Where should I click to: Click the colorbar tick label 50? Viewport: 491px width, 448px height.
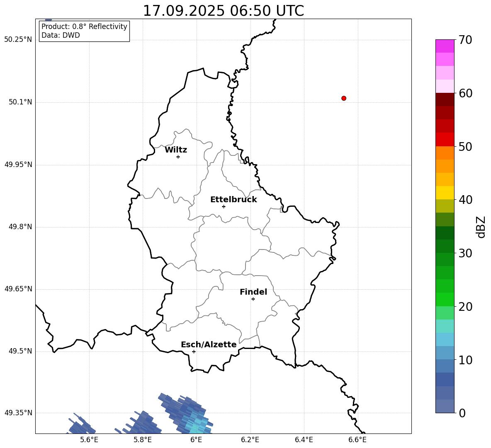pos(465,147)
